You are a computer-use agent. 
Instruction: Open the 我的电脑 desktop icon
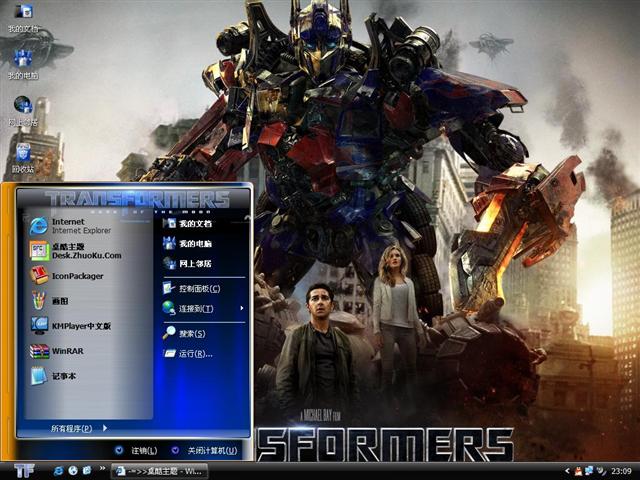point(23,64)
